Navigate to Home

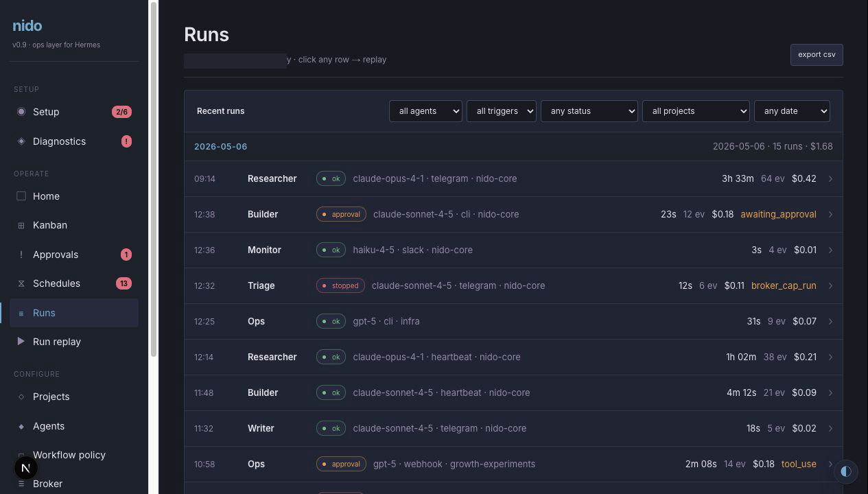pos(74,196)
